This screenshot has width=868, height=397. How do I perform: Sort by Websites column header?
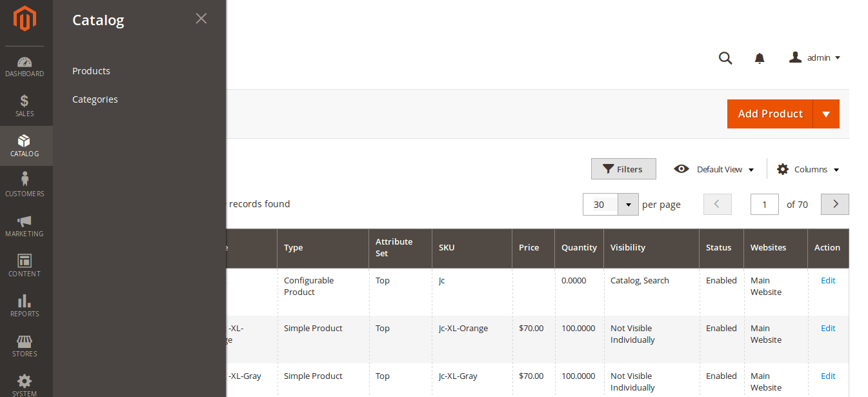coord(775,248)
